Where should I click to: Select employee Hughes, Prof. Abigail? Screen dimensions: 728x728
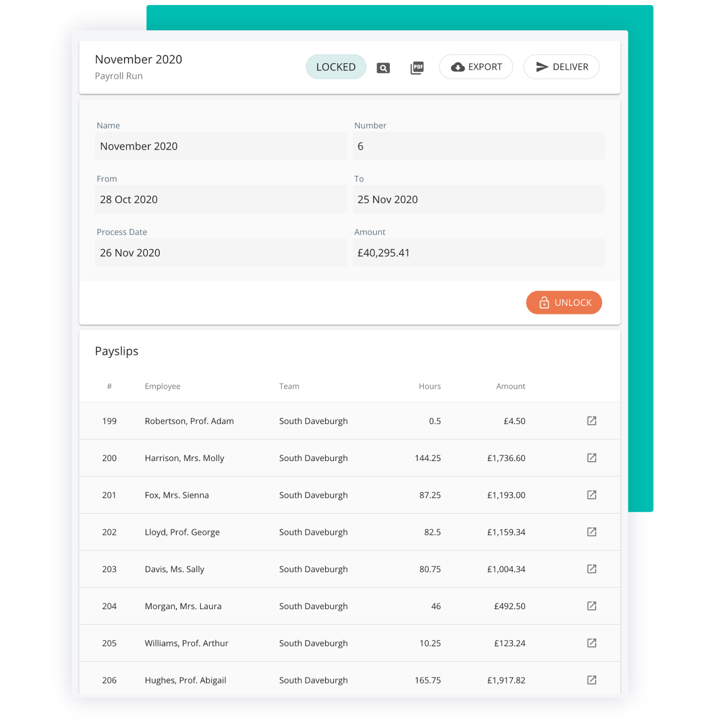[x=186, y=680]
